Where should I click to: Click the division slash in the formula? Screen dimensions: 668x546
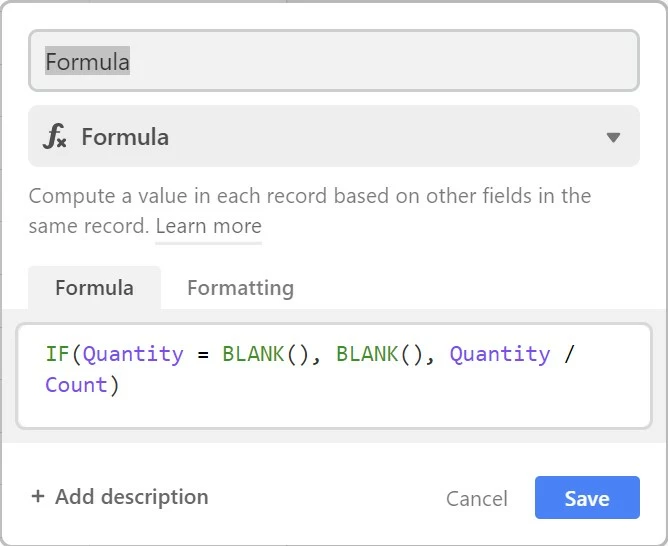570,354
